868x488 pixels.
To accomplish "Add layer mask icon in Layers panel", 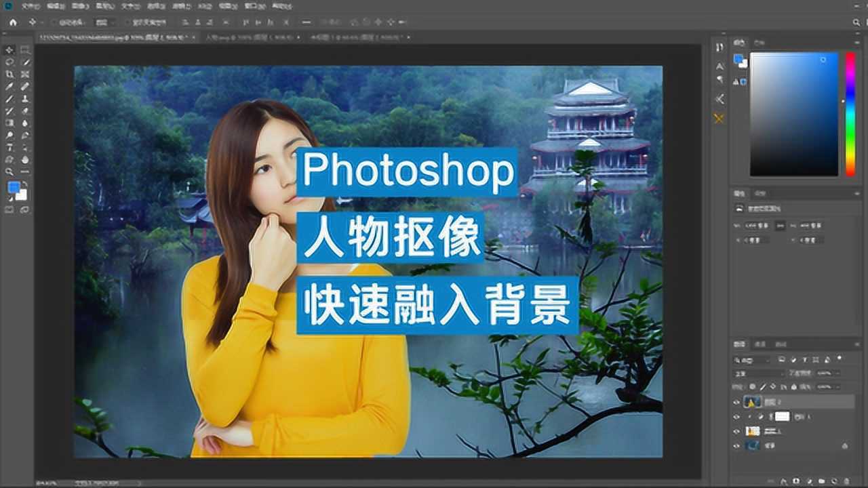I will coord(795,481).
